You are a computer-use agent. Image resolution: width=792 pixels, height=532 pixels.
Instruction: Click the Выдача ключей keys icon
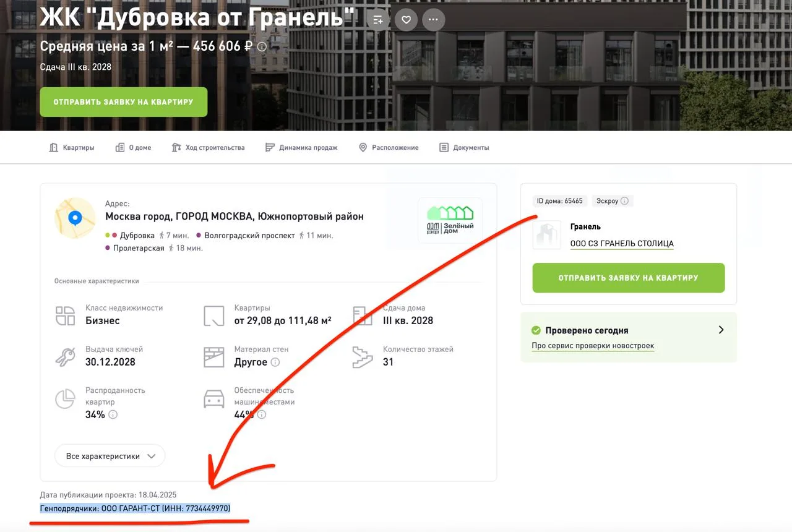click(65, 357)
